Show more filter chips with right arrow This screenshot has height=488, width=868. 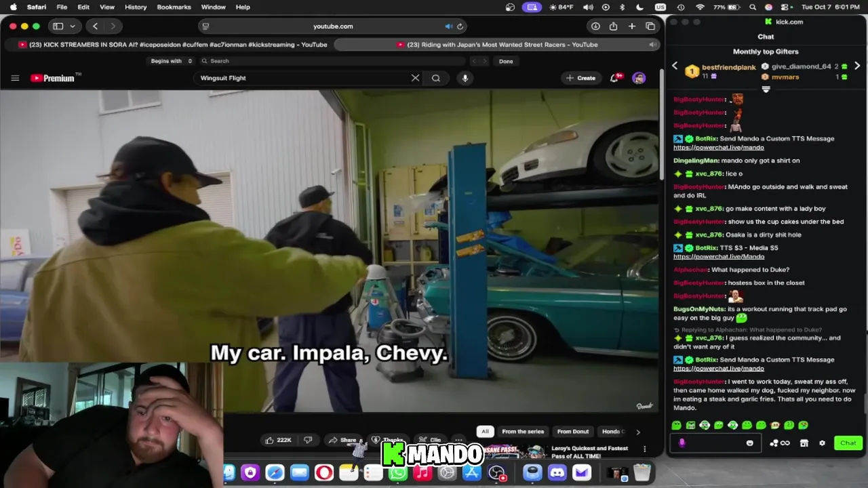(637, 432)
